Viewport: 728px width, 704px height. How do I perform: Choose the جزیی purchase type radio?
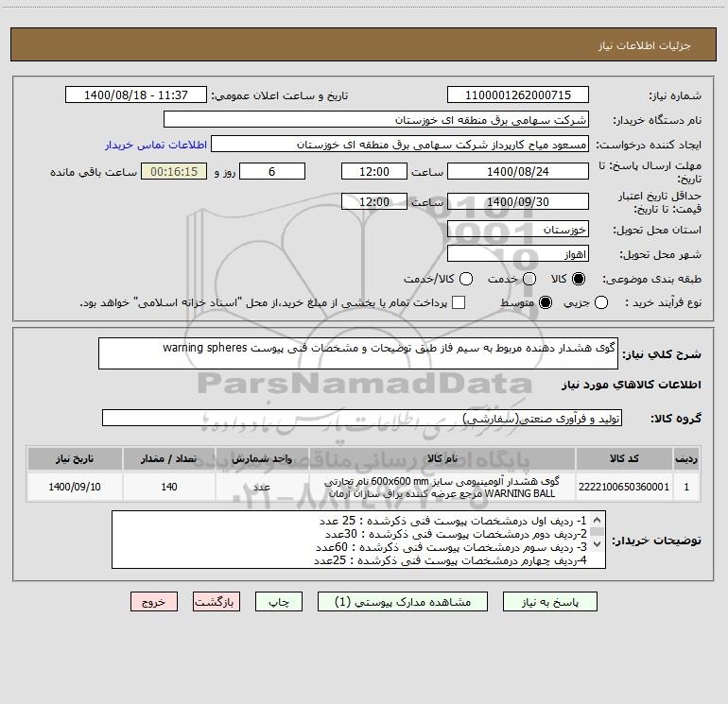601,302
